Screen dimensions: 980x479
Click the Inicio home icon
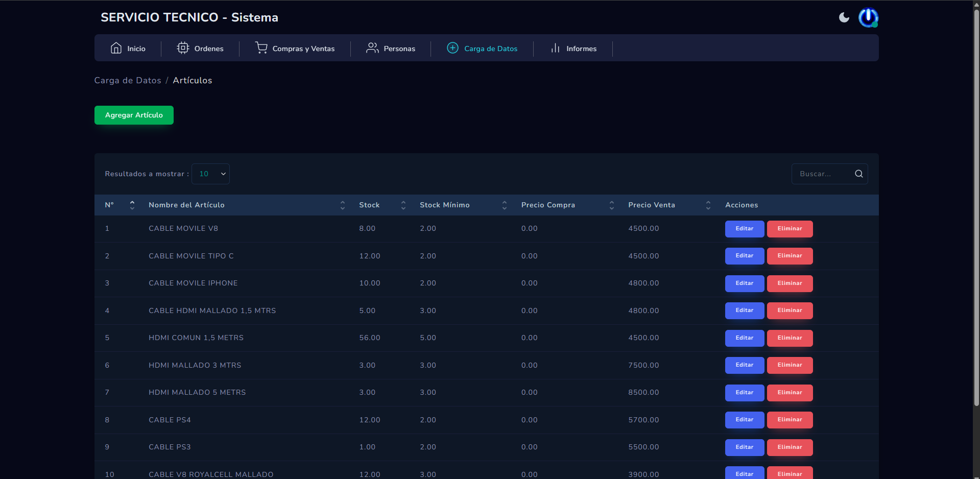pos(116,48)
